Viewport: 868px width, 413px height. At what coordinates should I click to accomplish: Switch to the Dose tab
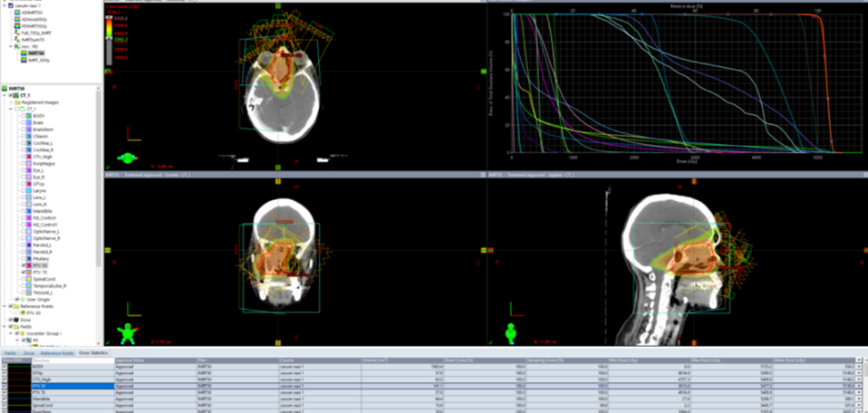[29, 352]
